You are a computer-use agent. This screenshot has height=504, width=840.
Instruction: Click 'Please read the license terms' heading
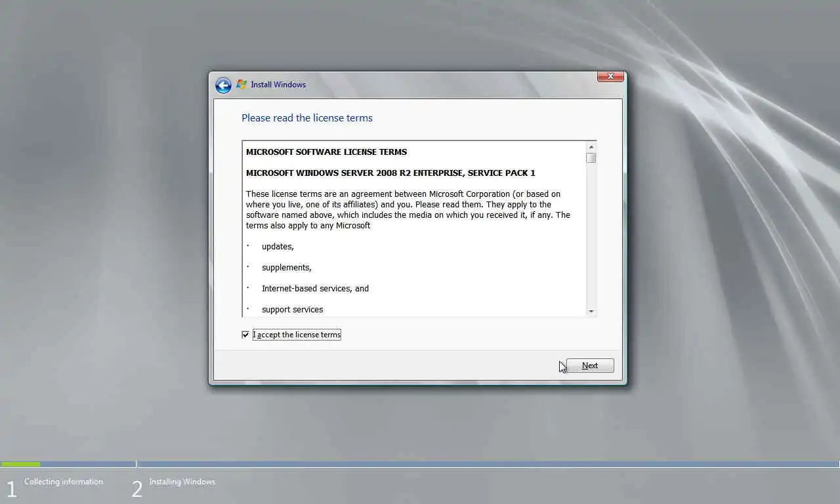click(307, 118)
